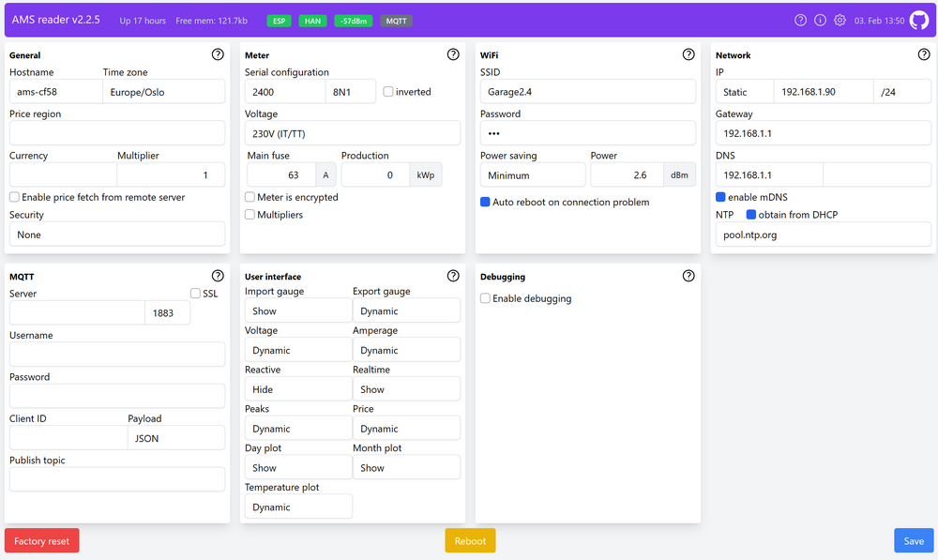
Task: Open settings gear icon in header
Action: pos(840,20)
